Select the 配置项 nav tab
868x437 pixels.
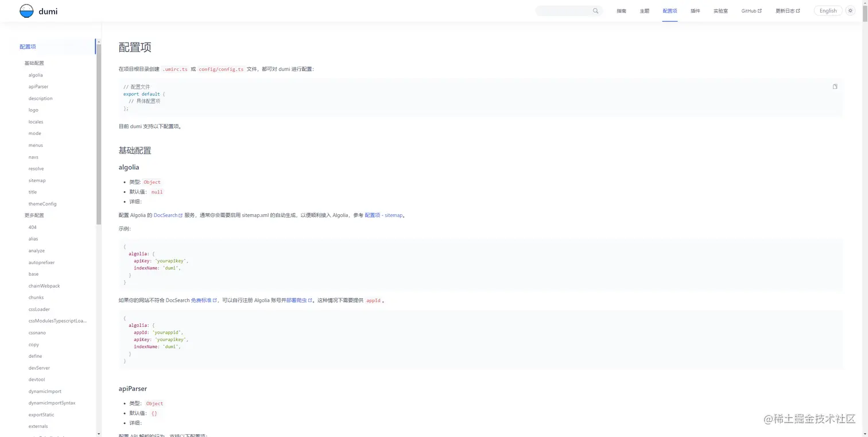click(x=670, y=11)
